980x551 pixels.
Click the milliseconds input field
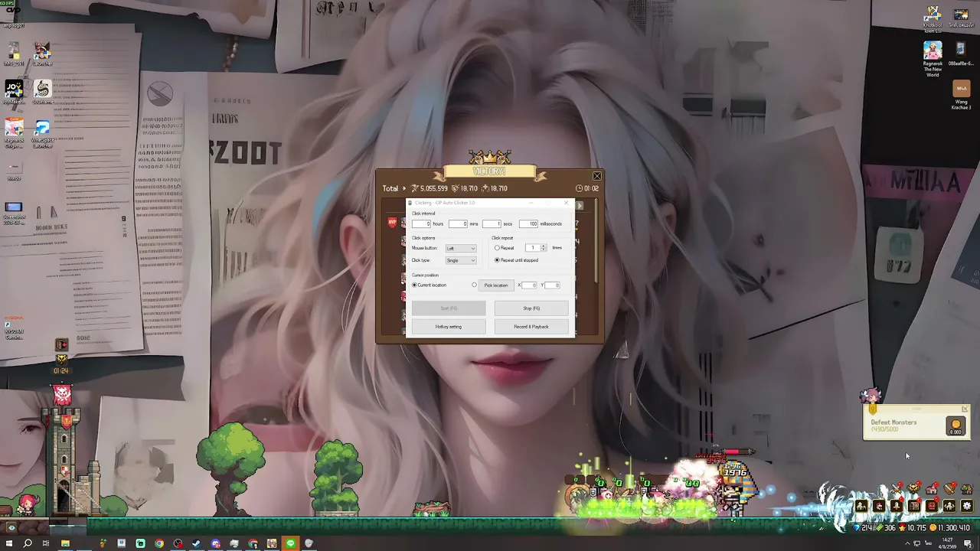click(529, 223)
